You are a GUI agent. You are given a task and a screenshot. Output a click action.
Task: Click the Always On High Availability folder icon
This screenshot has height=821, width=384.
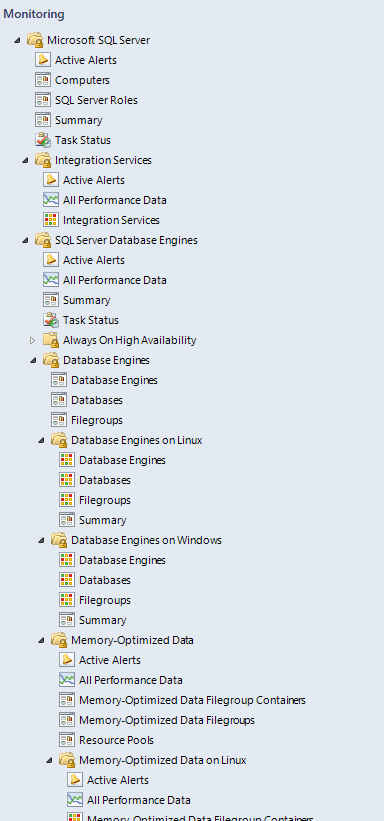coord(51,340)
